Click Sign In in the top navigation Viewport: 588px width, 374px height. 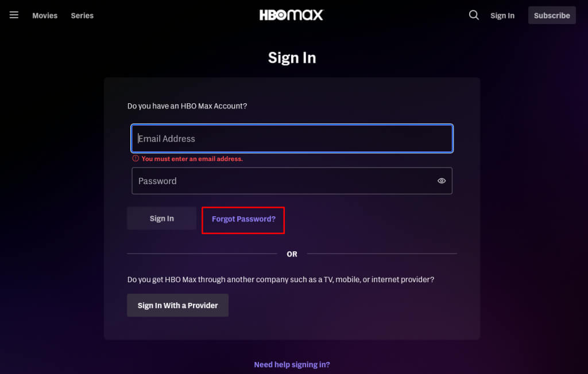click(502, 15)
